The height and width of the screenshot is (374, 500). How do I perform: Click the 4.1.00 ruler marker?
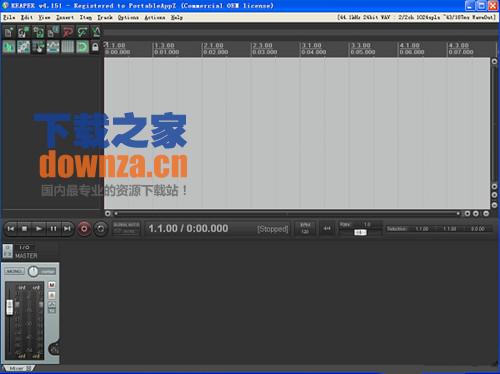[x=410, y=45]
